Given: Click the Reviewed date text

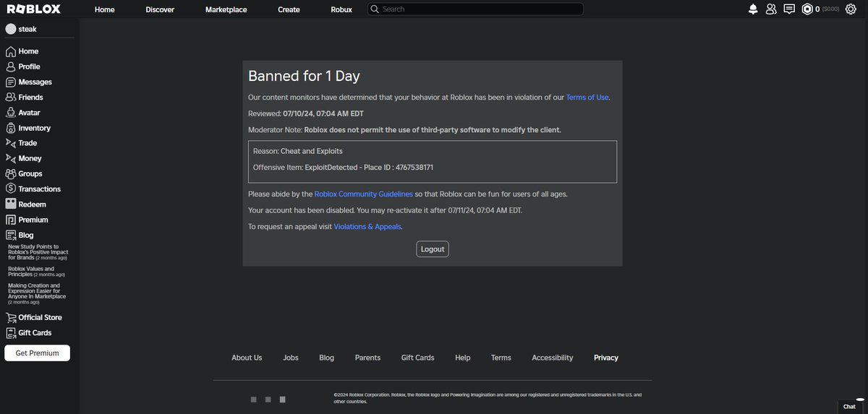Looking at the screenshot, I should (x=306, y=113).
